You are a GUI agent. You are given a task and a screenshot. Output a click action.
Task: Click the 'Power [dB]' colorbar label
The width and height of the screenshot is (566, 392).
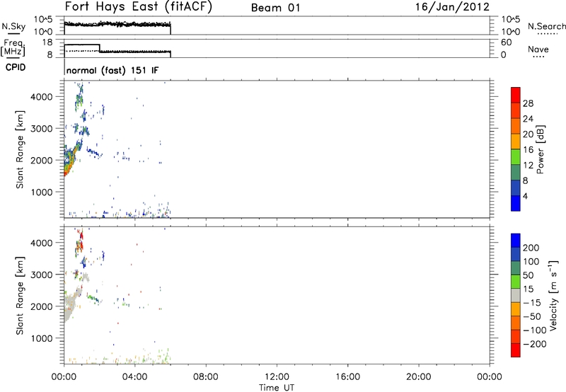(540, 149)
